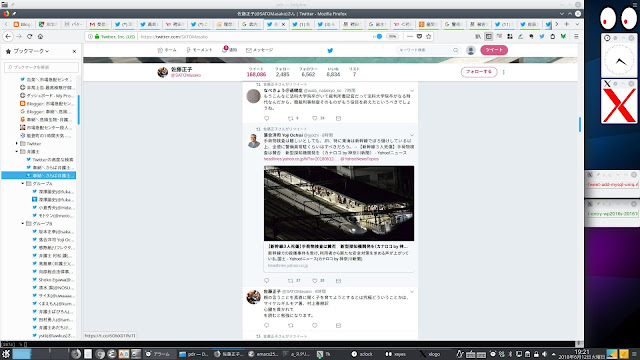Open the list all tabs dropdown
Viewport: 640px width, 360px height.
(x=577, y=24)
